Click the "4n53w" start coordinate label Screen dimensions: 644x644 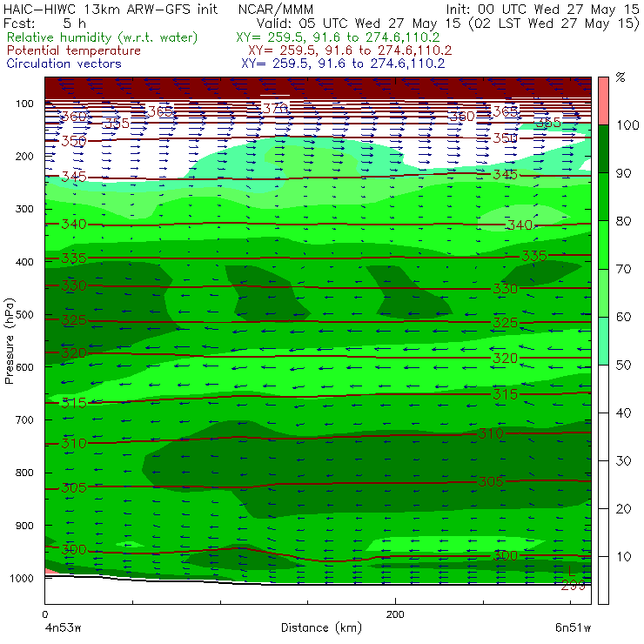coord(63,627)
